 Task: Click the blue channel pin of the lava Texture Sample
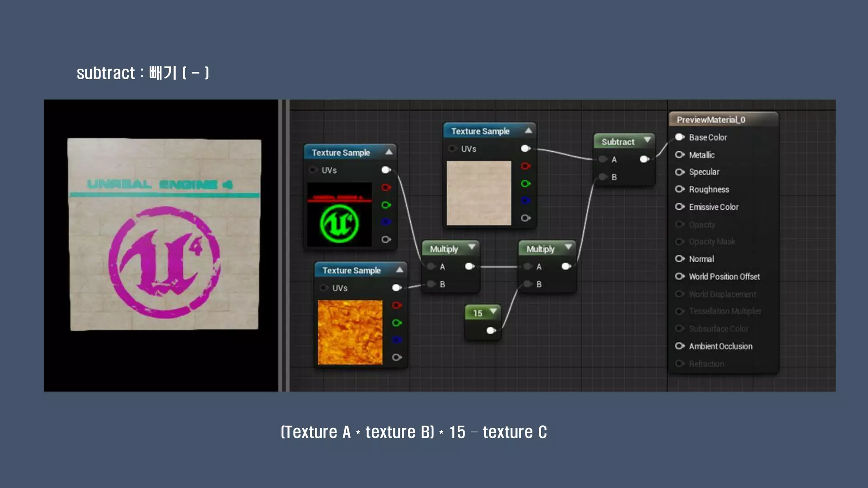pos(397,340)
